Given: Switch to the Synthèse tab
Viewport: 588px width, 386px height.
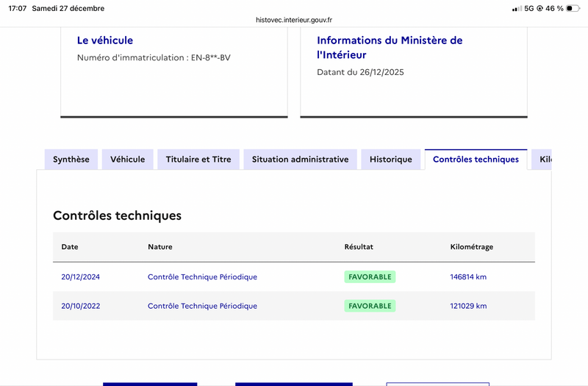Looking at the screenshot, I should click(71, 160).
